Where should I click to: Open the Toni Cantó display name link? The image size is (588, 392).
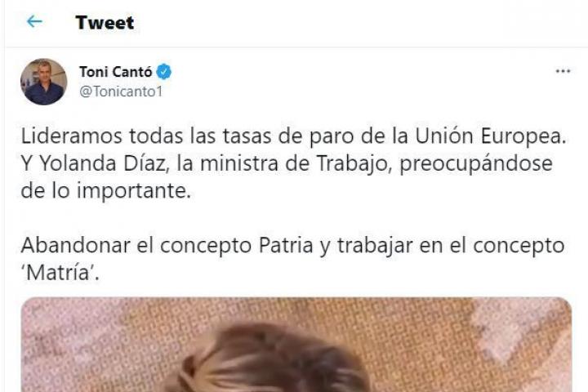click(x=116, y=72)
